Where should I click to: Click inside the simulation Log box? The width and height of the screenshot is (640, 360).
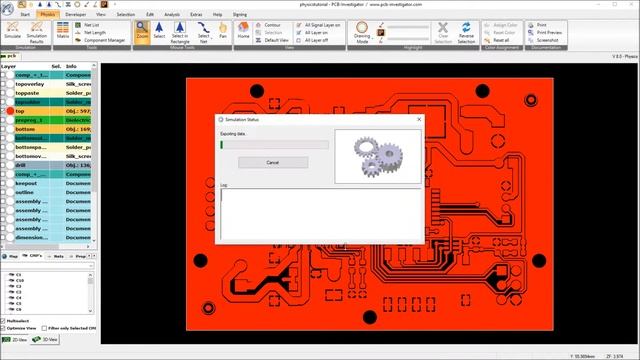point(320,214)
